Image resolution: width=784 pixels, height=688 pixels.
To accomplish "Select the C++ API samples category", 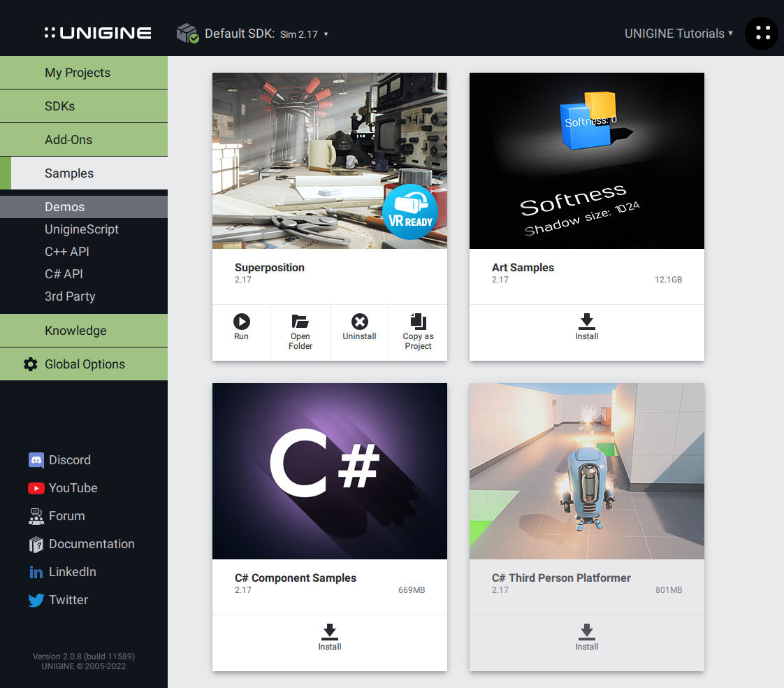I will (x=67, y=252).
